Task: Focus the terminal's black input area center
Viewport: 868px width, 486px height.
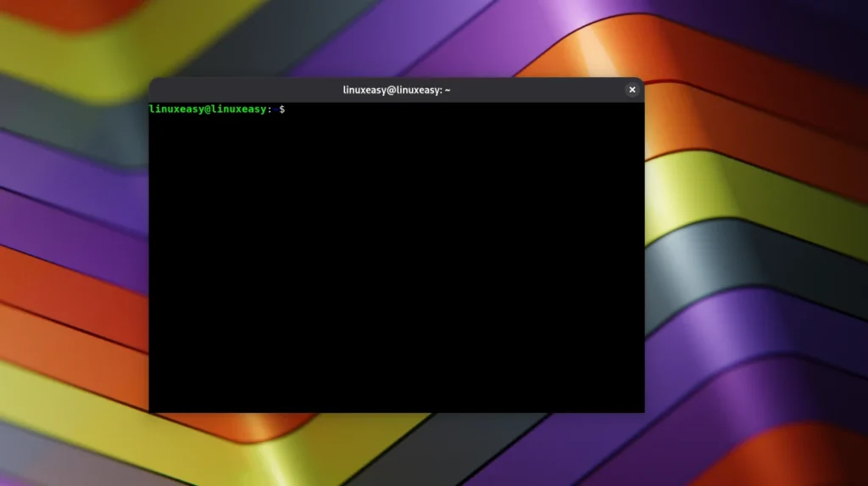Action: pyautogui.click(x=396, y=259)
